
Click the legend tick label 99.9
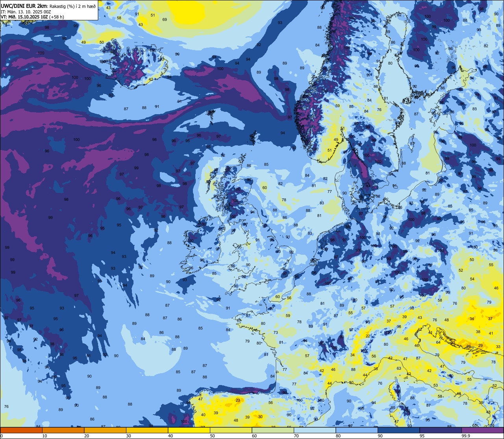(466, 436)
